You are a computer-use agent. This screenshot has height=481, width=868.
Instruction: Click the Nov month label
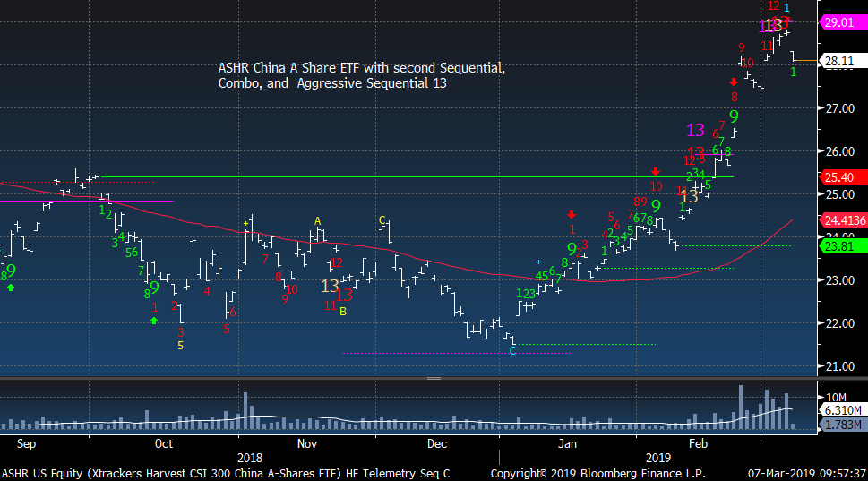pyautogui.click(x=307, y=444)
